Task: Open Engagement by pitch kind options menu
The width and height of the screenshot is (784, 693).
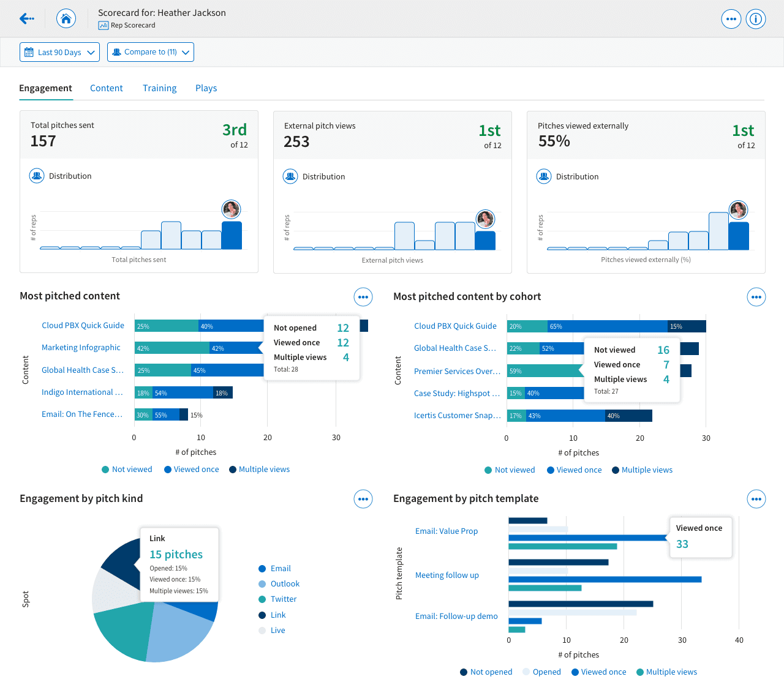Action: pos(363,499)
